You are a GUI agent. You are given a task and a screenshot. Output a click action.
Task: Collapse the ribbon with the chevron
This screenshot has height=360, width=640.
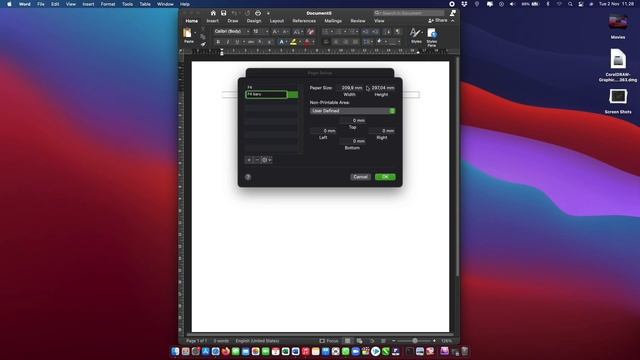point(453,21)
